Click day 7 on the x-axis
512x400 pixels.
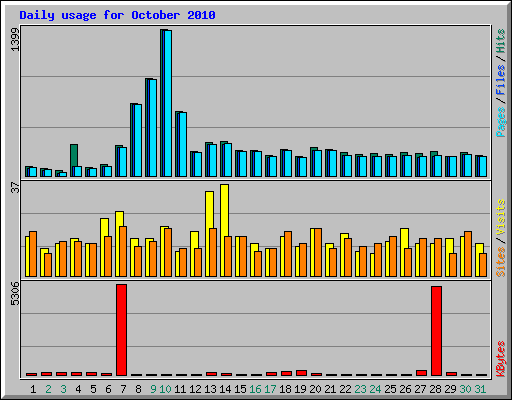[123, 389]
